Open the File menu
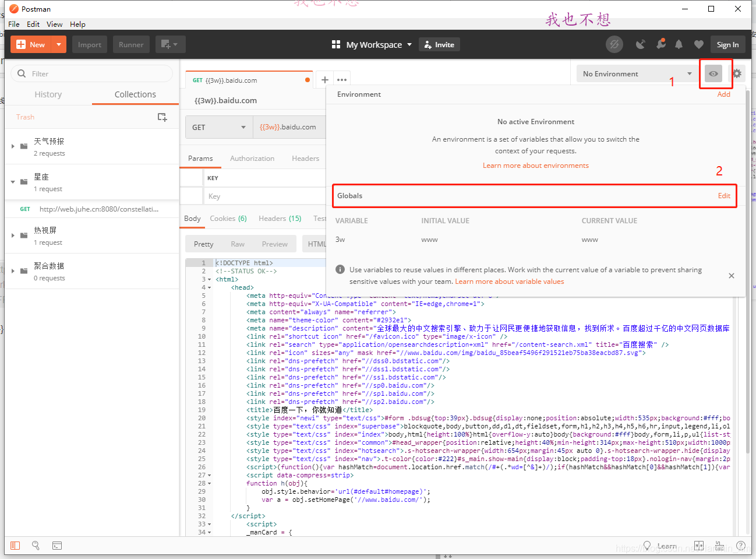The width and height of the screenshot is (756, 559). [x=14, y=24]
